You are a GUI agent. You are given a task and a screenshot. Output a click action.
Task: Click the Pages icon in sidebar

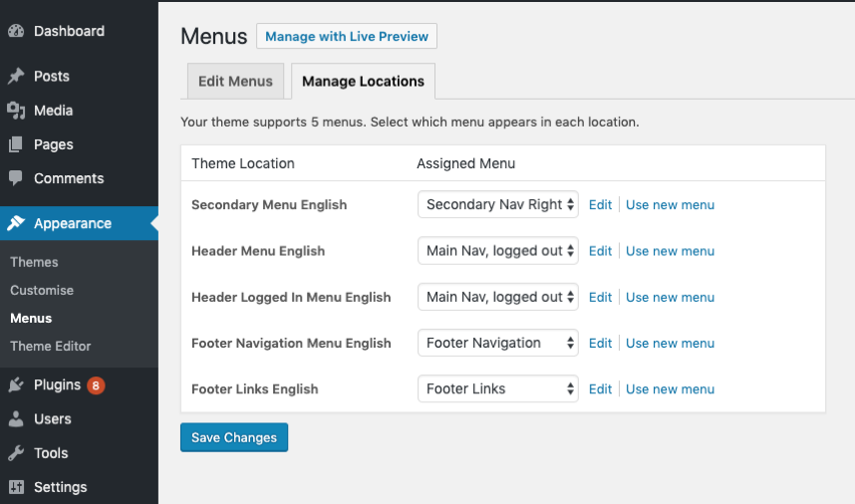pos(16,144)
